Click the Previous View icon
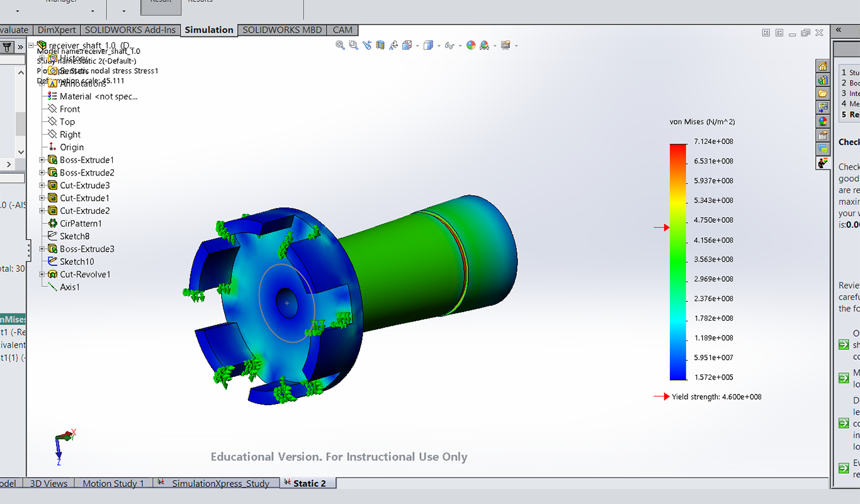 click(x=367, y=45)
